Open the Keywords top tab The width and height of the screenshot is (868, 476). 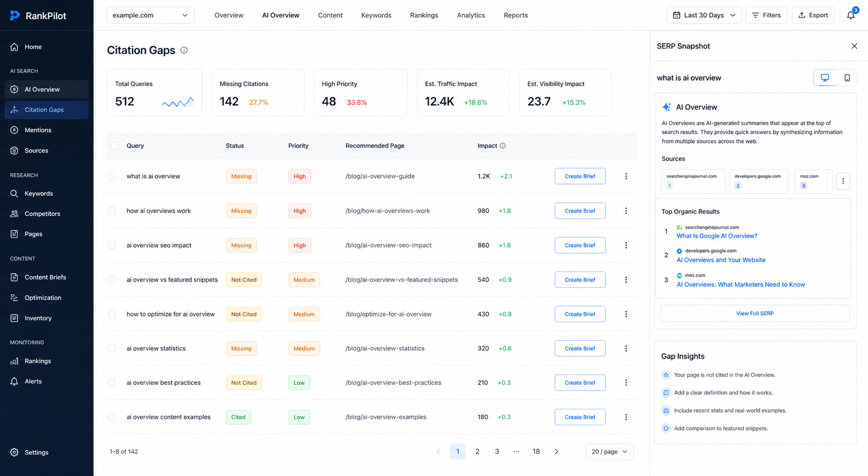[376, 15]
